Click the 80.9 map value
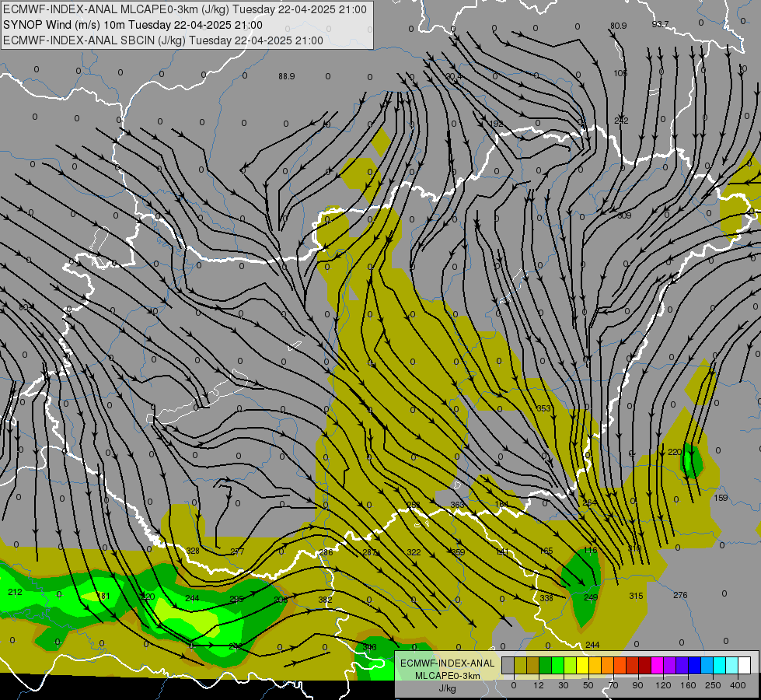Screen dimensions: 761x700 [x=618, y=26]
